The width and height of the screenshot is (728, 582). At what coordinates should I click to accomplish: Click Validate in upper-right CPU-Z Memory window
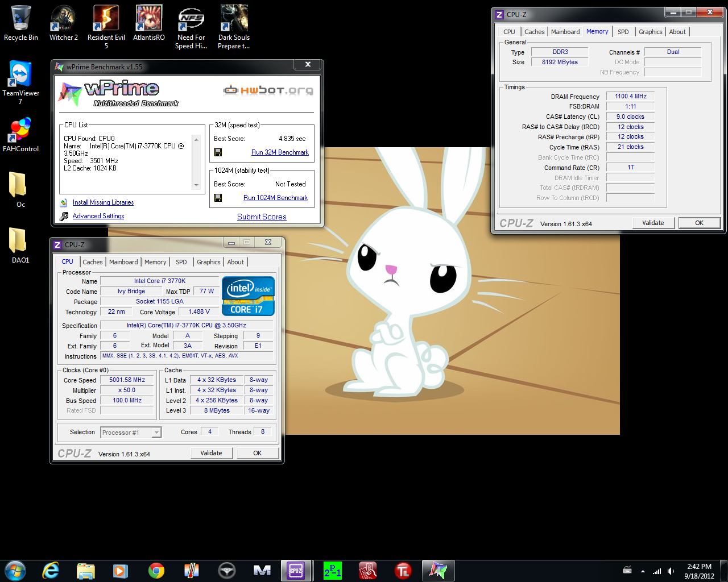(x=653, y=223)
